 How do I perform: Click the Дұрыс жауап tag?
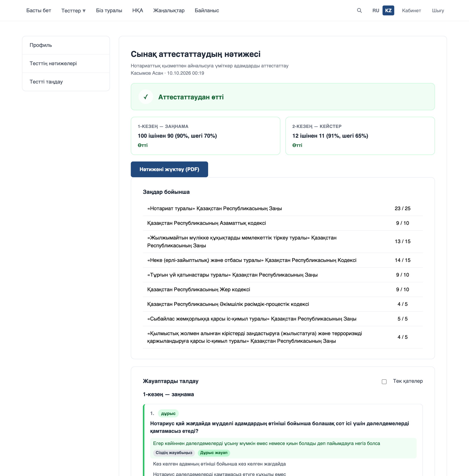tap(213, 452)
